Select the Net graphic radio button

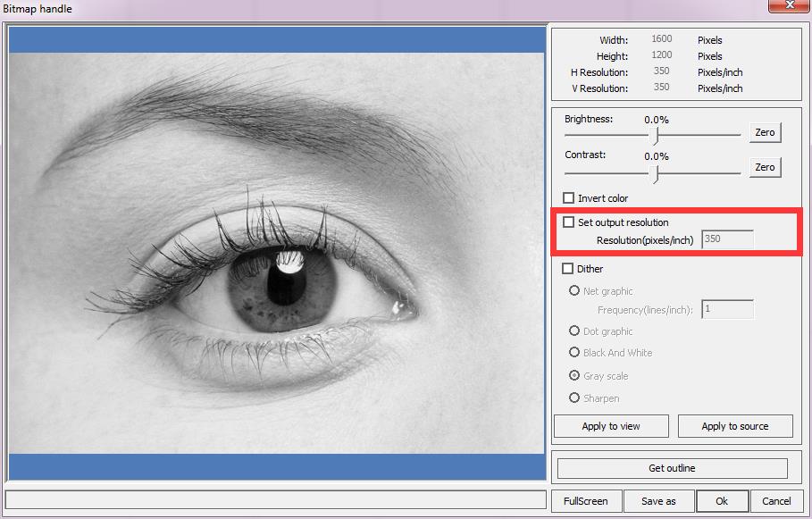(574, 290)
